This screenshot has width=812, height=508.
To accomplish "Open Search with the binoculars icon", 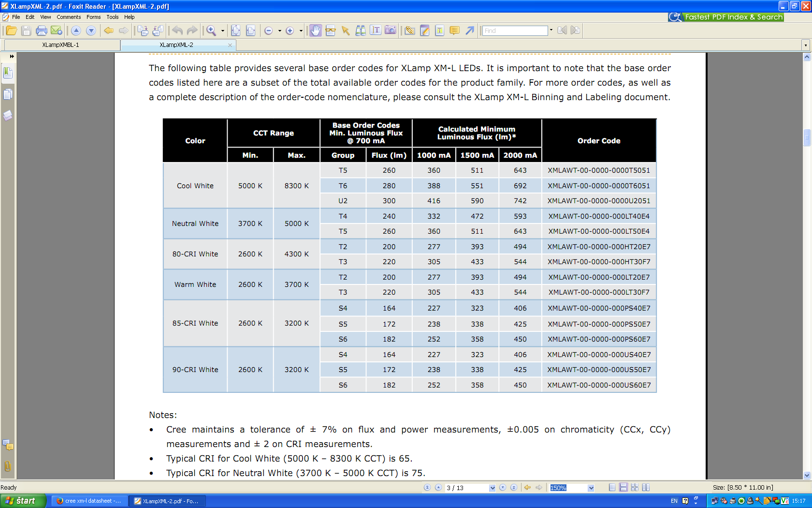I will point(361,30).
